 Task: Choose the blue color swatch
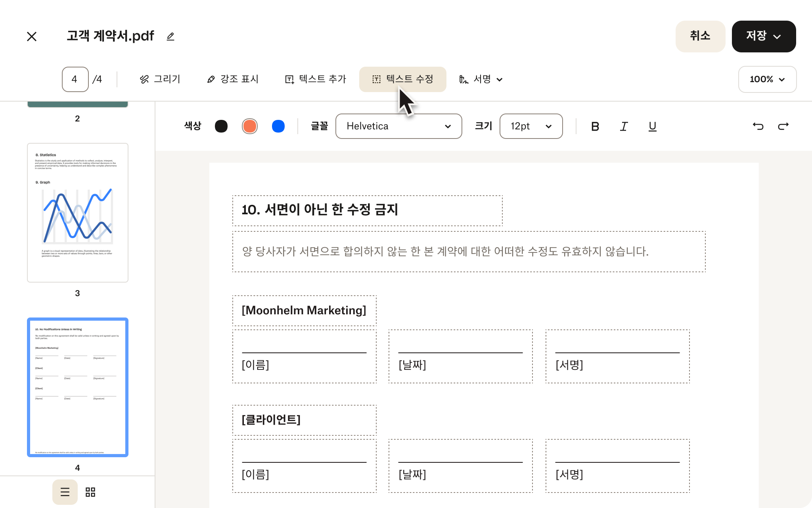coord(278,126)
